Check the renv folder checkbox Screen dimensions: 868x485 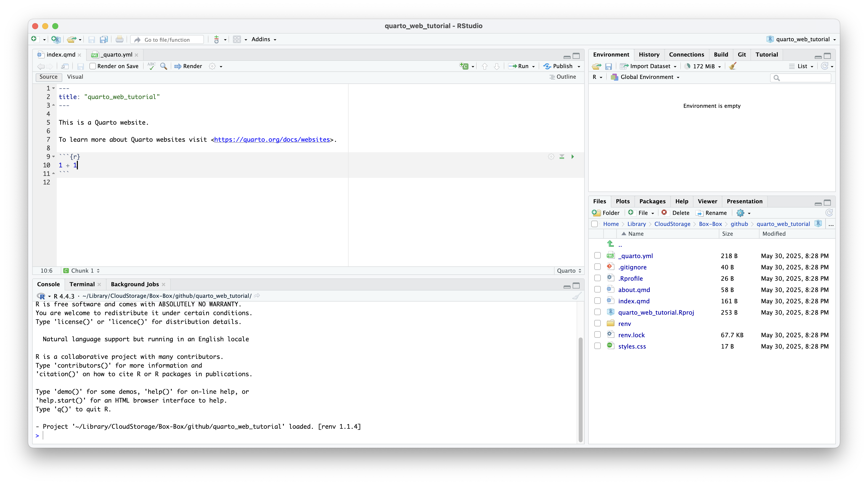point(597,323)
